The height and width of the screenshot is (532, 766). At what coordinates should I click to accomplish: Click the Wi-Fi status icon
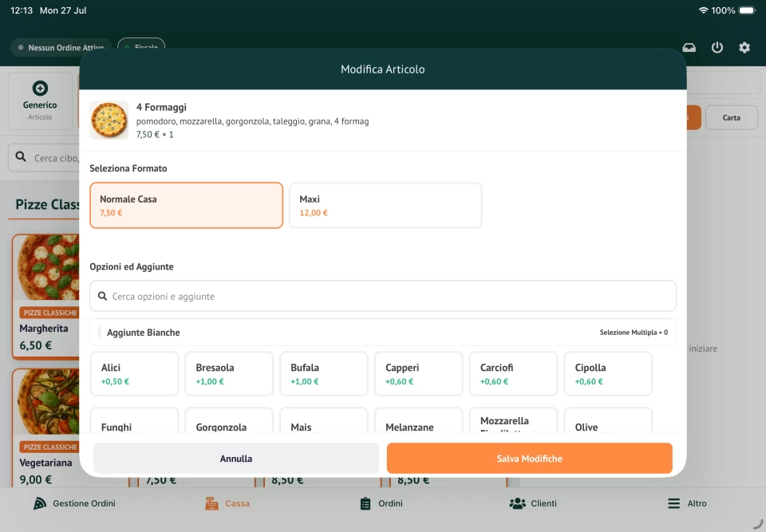[703, 10]
